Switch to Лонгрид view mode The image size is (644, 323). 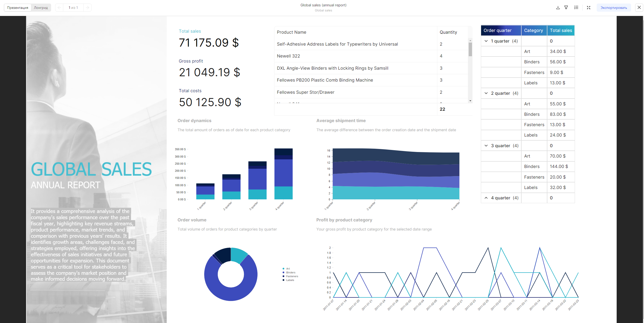[41, 8]
